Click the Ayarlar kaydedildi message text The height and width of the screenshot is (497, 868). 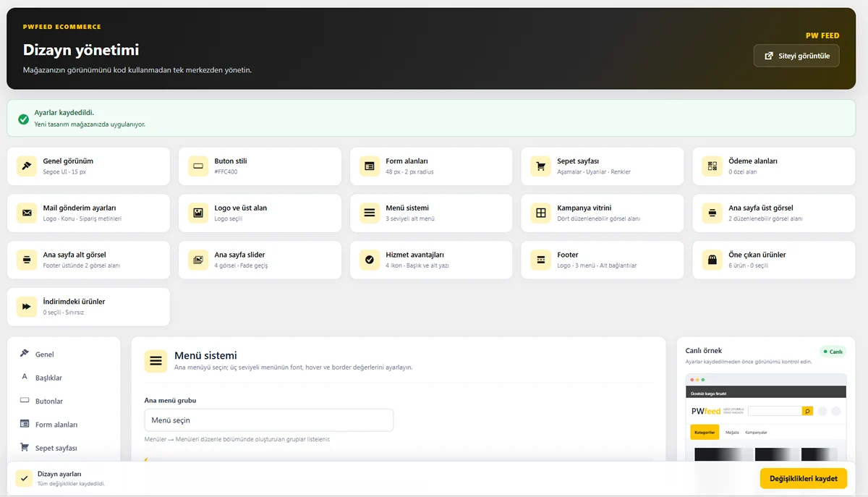[64, 113]
